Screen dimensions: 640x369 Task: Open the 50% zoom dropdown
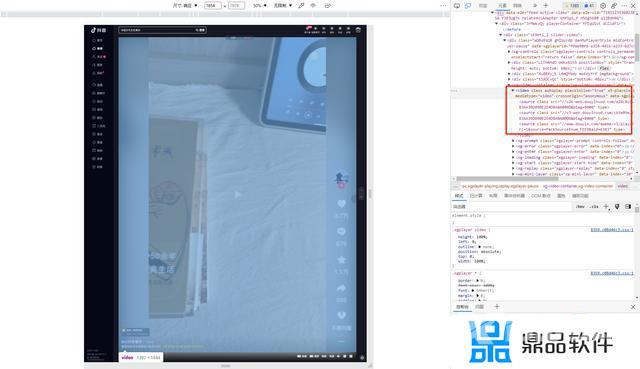coord(260,6)
